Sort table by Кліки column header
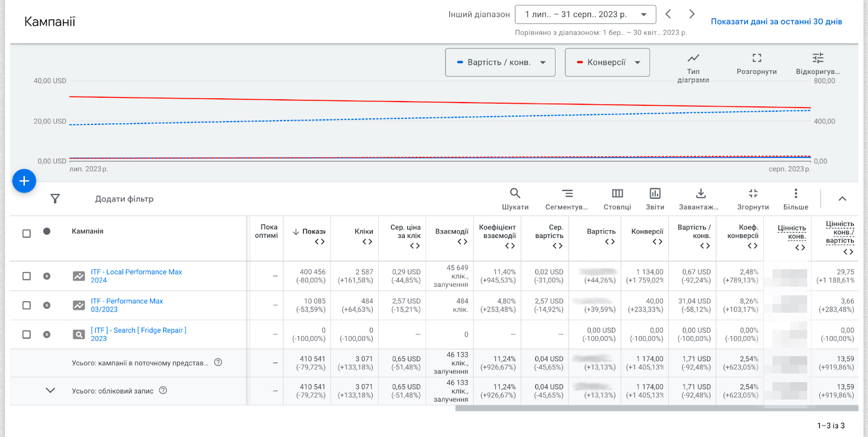 point(363,231)
